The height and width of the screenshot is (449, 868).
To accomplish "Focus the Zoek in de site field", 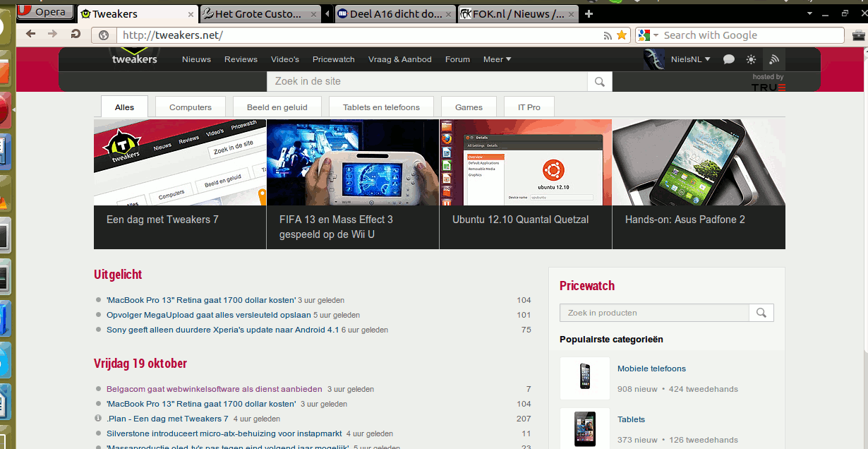I will [x=427, y=81].
